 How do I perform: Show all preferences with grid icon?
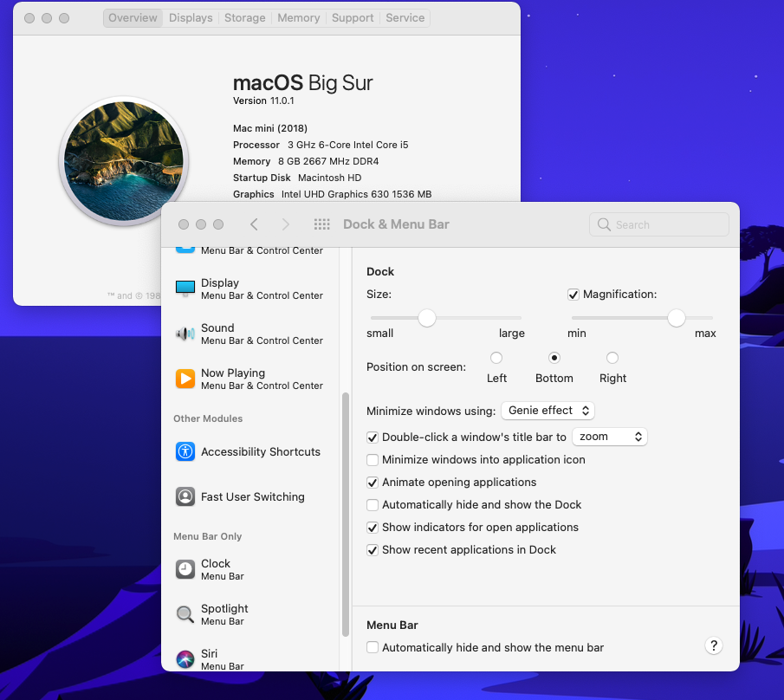(x=321, y=224)
